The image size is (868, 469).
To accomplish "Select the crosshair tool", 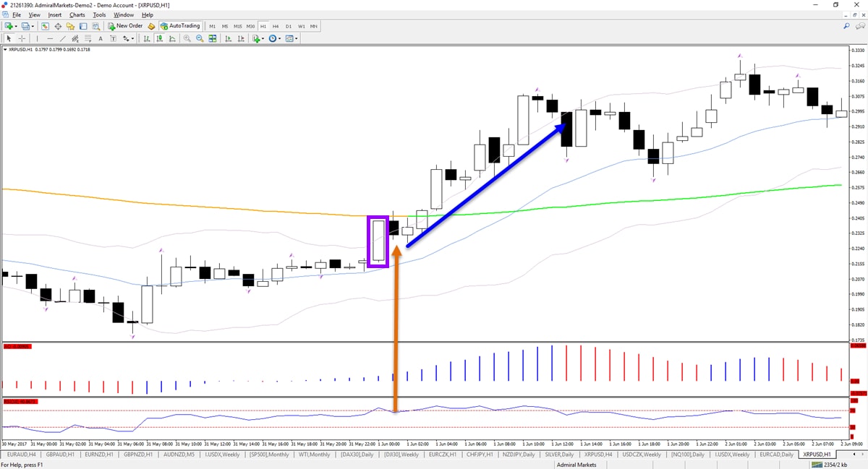I will pyautogui.click(x=22, y=38).
